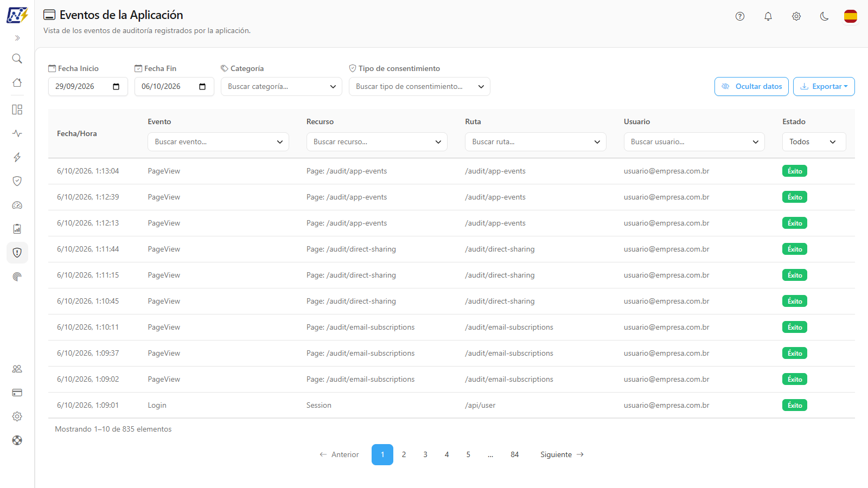Open the clipboard report icon in sidebar
The image size is (868, 488).
(17, 229)
